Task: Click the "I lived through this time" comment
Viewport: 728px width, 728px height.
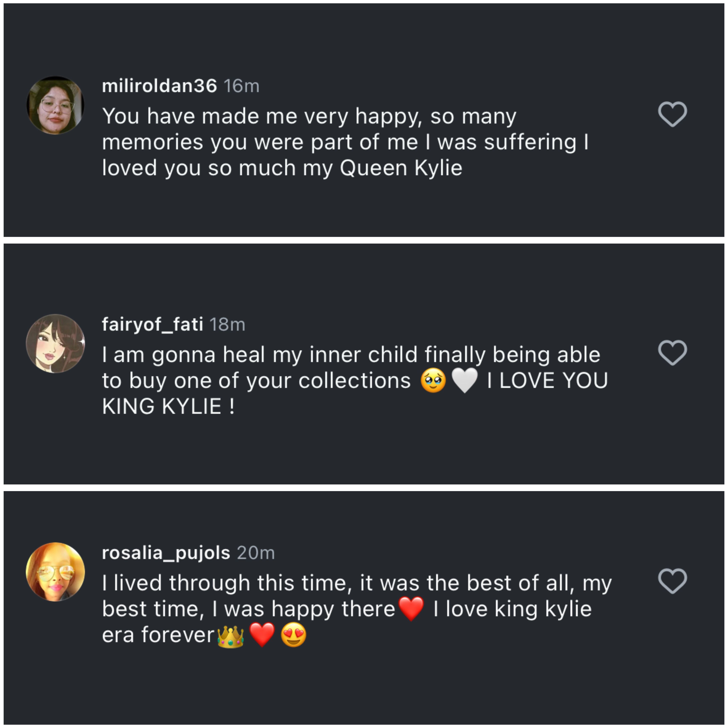Action: [x=356, y=583]
